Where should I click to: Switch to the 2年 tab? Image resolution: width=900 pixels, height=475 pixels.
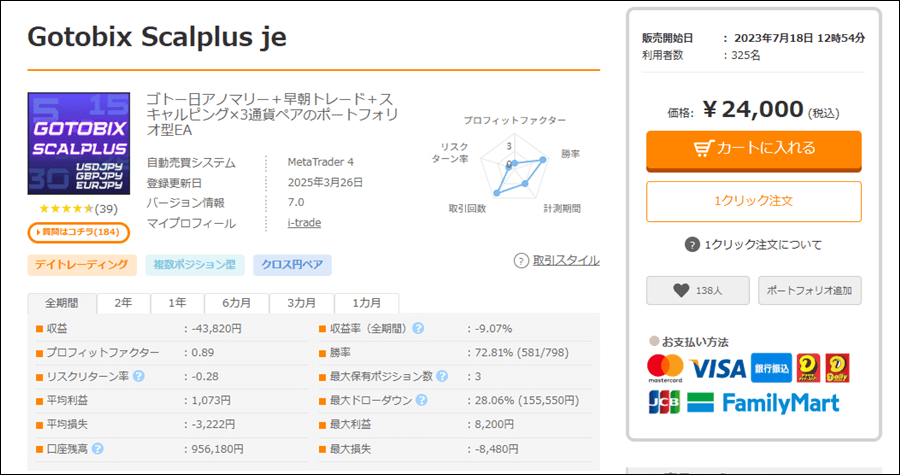pos(123,303)
